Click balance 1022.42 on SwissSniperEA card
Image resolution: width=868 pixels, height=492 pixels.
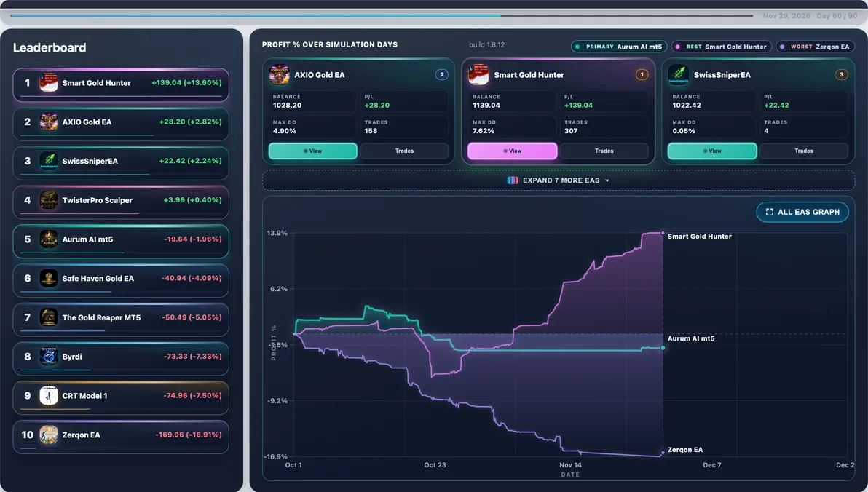coord(687,105)
